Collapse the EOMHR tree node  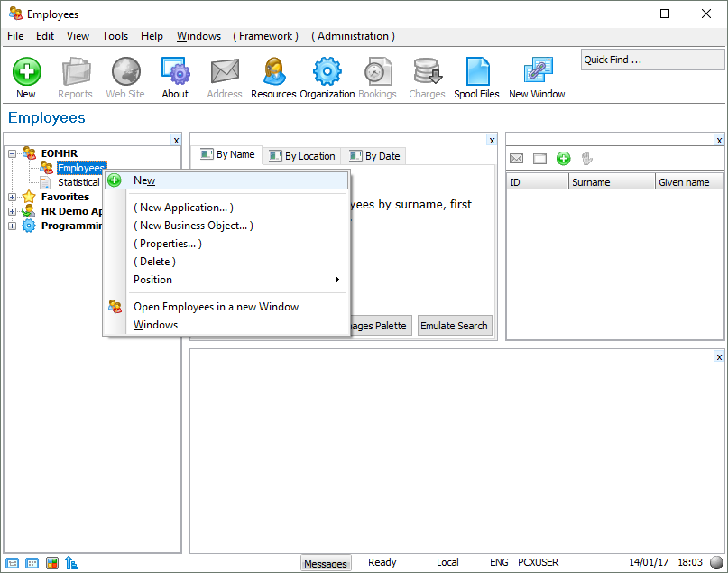click(13, 153)
